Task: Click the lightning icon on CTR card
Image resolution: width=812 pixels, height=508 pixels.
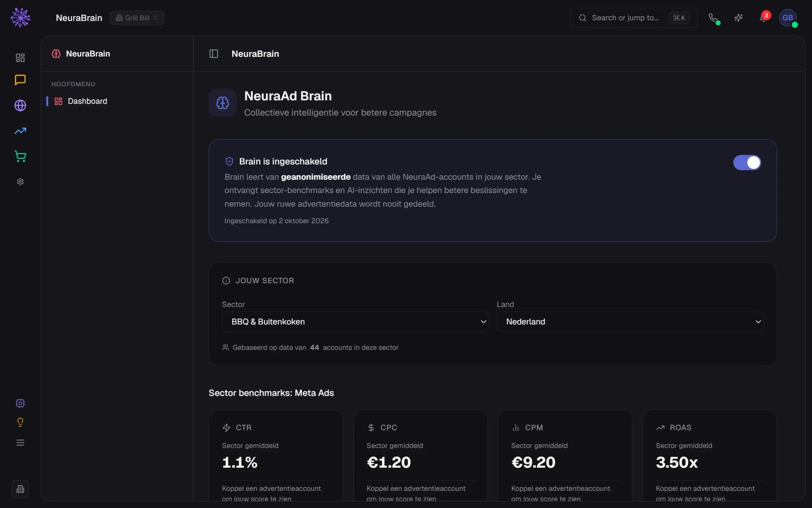Action: tap(226, 428)
